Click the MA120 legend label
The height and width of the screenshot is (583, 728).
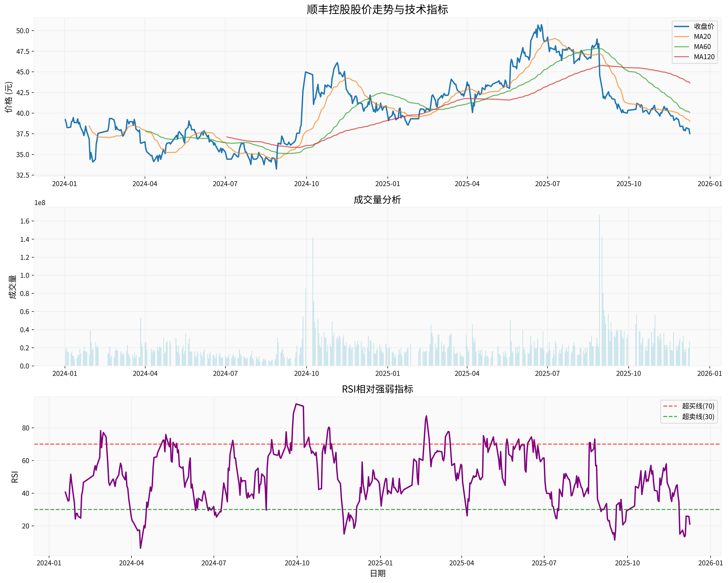[x=704, y=57]
